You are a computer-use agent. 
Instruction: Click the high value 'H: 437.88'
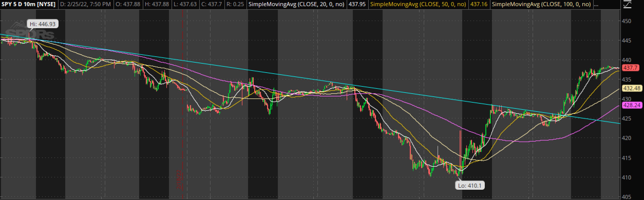157,4
